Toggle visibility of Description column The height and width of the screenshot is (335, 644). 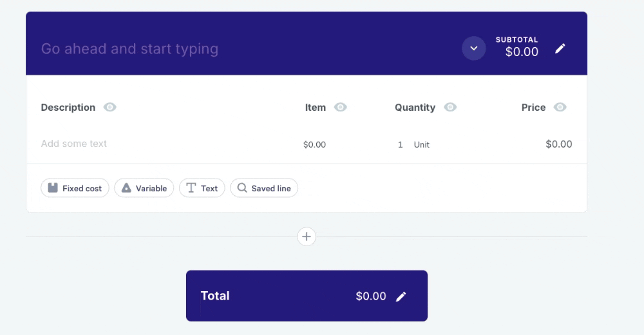coord(110,108)
